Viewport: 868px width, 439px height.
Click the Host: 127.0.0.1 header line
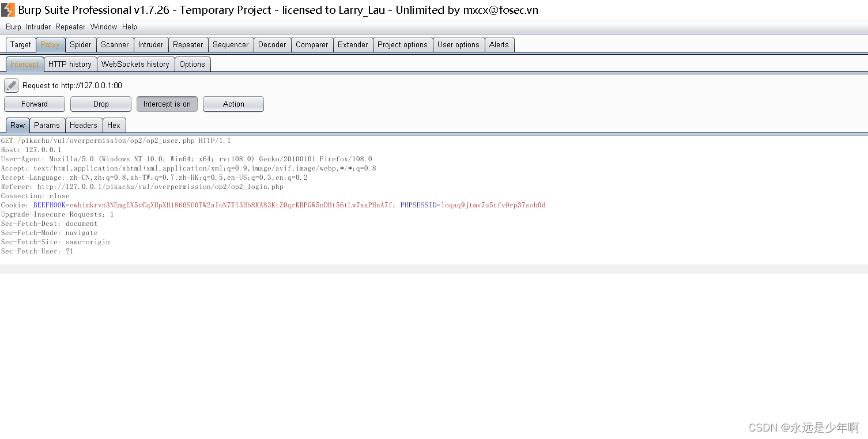point(31,150)
